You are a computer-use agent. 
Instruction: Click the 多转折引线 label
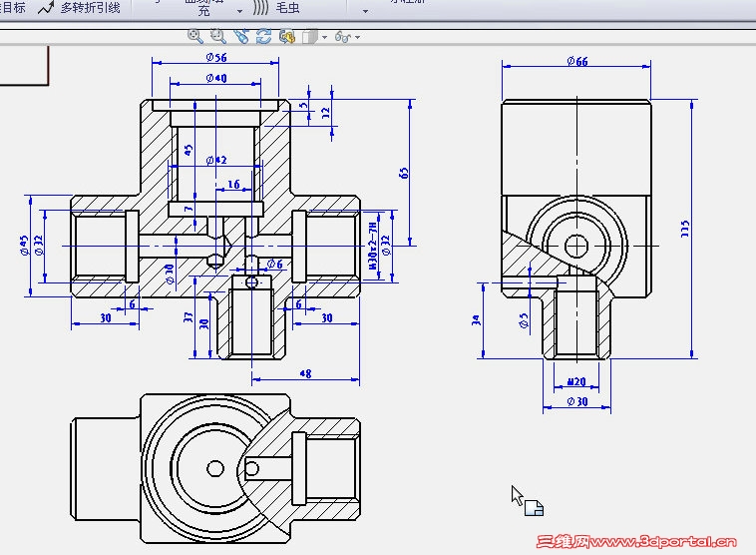pyautogui.click(x=90, y=8)
